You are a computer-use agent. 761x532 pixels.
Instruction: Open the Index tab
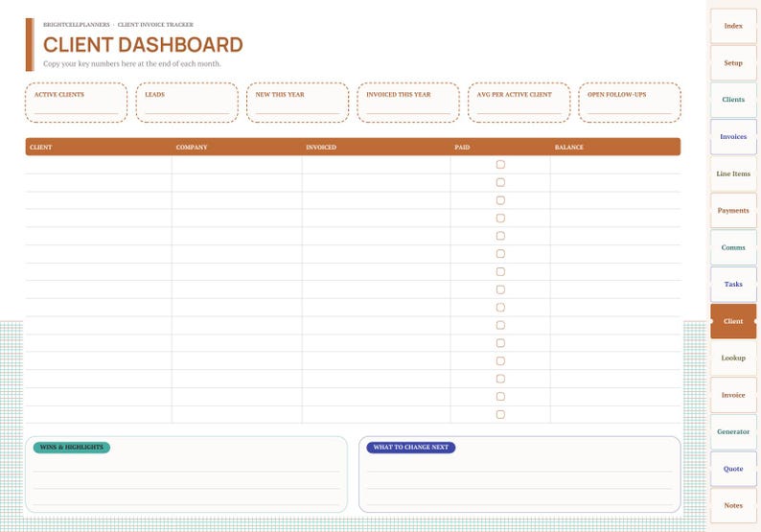[733, 26]
